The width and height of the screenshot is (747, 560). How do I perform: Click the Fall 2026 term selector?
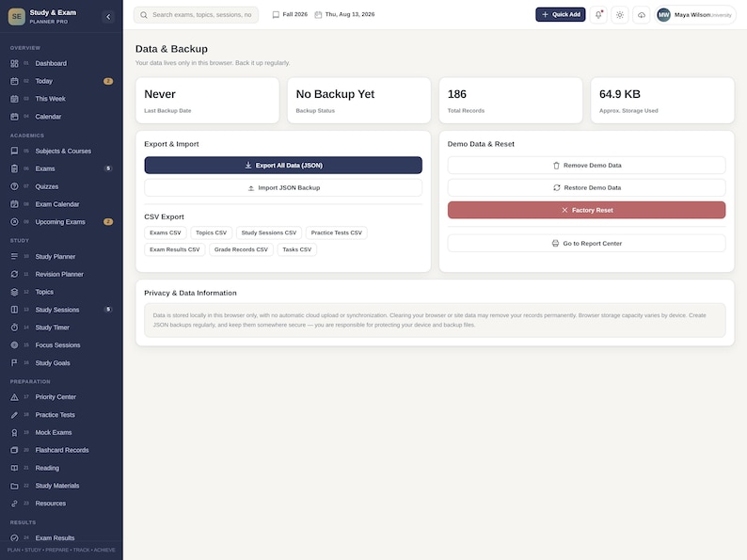(290, 15)
